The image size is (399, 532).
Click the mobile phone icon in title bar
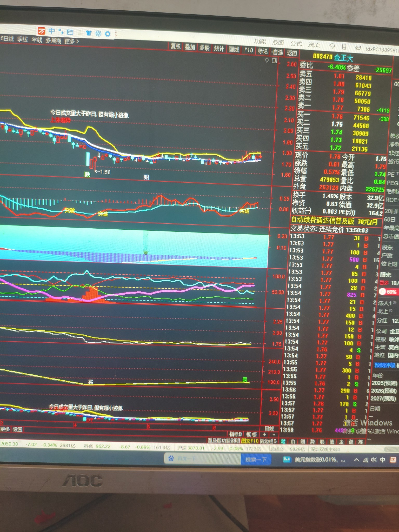(x=344, y=47)
